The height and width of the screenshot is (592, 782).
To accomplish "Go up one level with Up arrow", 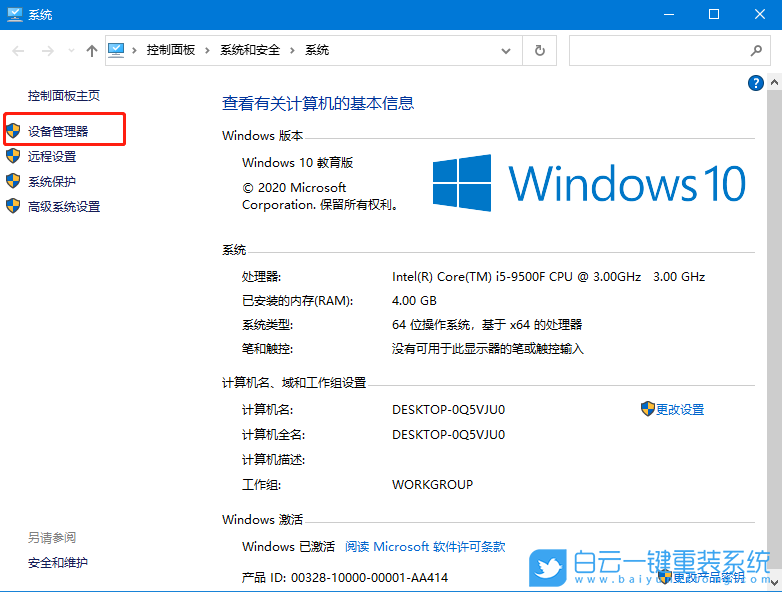I will 91,50.
